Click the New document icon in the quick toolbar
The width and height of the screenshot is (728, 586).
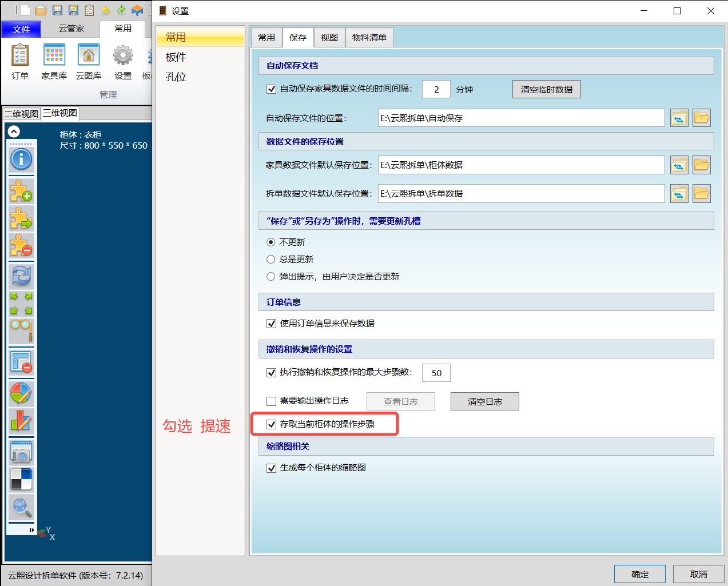click(x=25, y=10)
